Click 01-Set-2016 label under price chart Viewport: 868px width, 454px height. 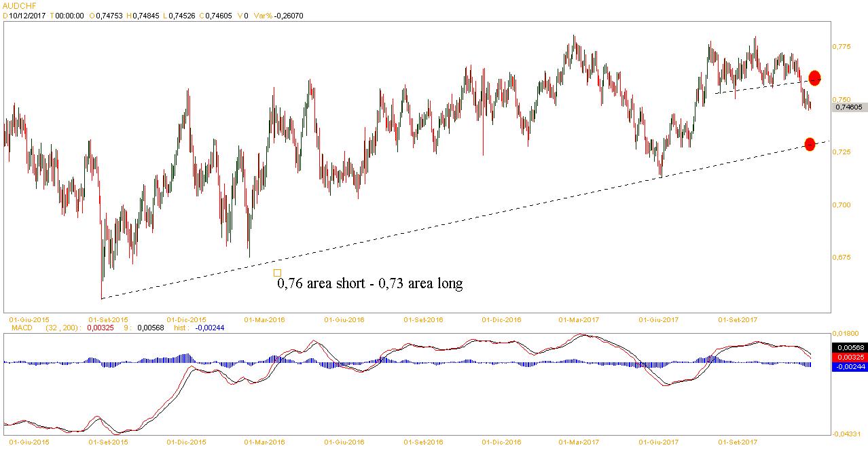[x=424, y=319]
